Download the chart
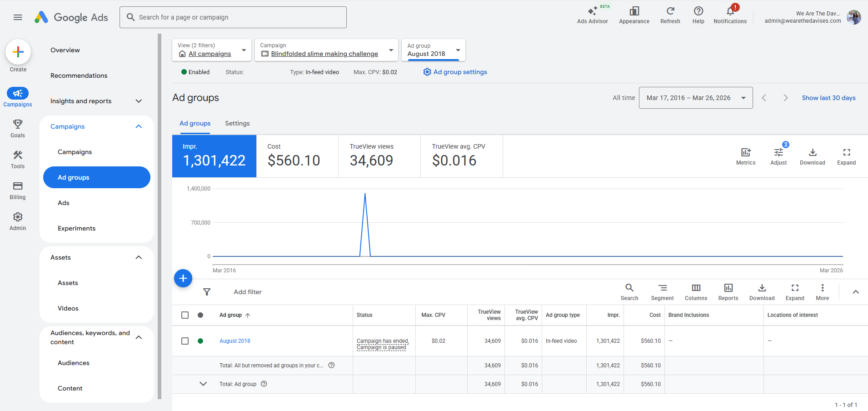The width and height of the screenshot is (868, 411). 813,156
